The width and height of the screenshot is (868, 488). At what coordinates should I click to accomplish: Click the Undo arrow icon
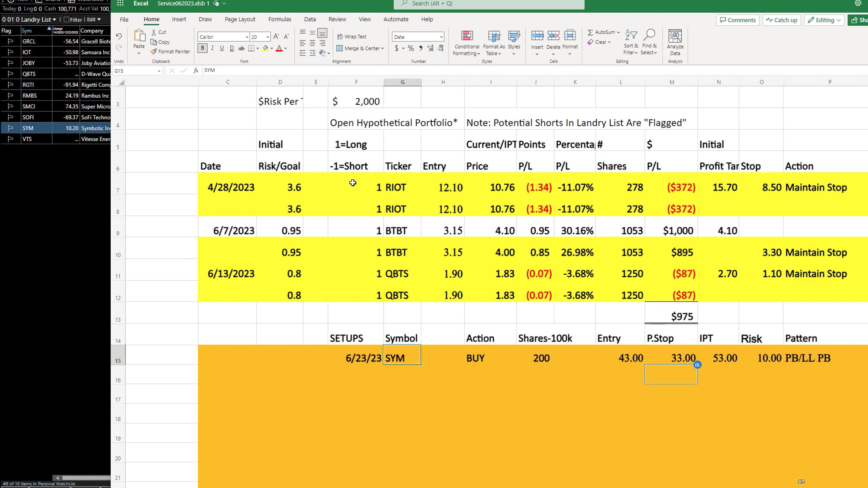click(119, 36)
